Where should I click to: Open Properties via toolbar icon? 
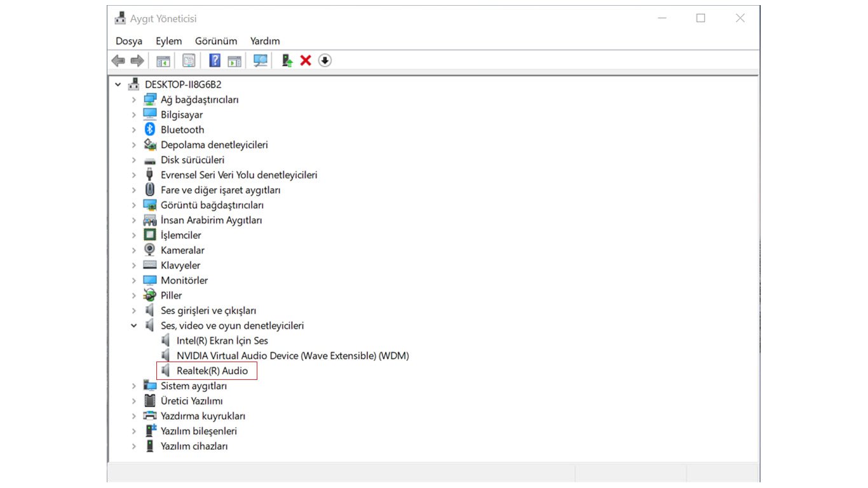click(189, 60)
